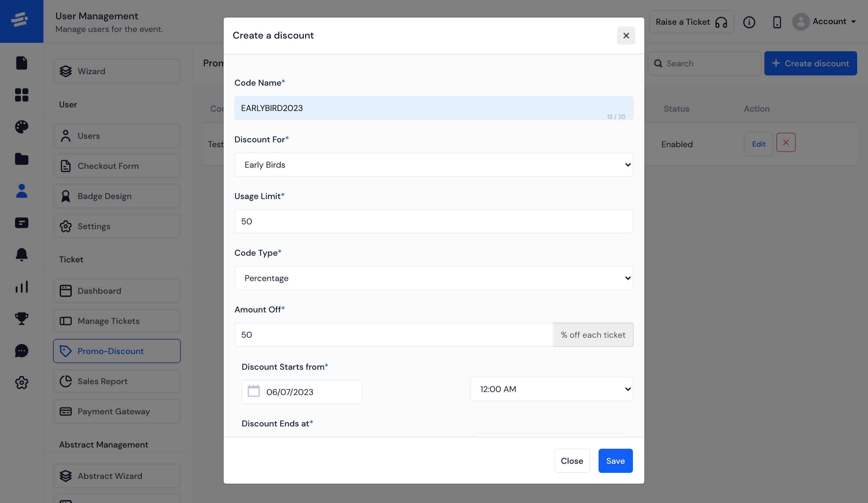Click the Usage Limit input field
Screen dimensions: 868x503
[x=434, y=221]
